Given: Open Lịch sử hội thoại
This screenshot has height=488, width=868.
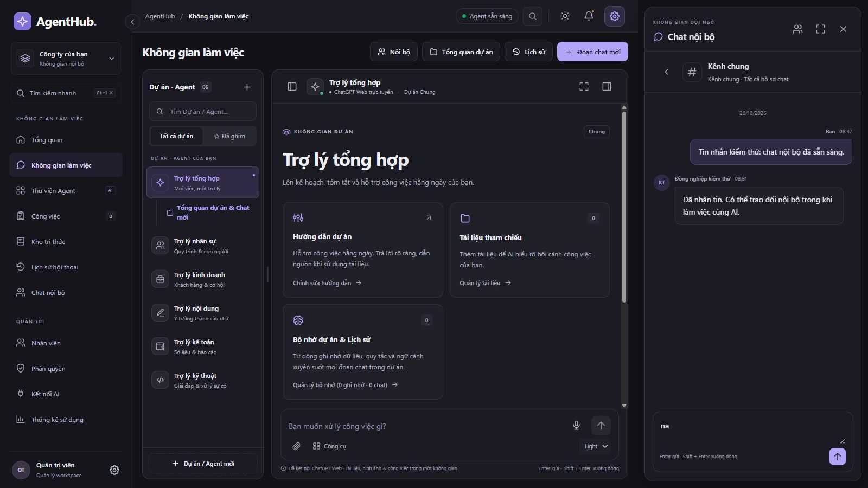Looking at the screenshot, I should [66, 267].
